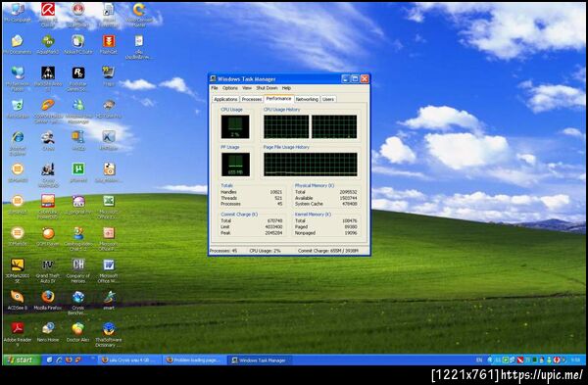Screen dimensions: 588x385
Task: Open Microsoft Office Excel desktop shortcut
Action: click(109, 207)
